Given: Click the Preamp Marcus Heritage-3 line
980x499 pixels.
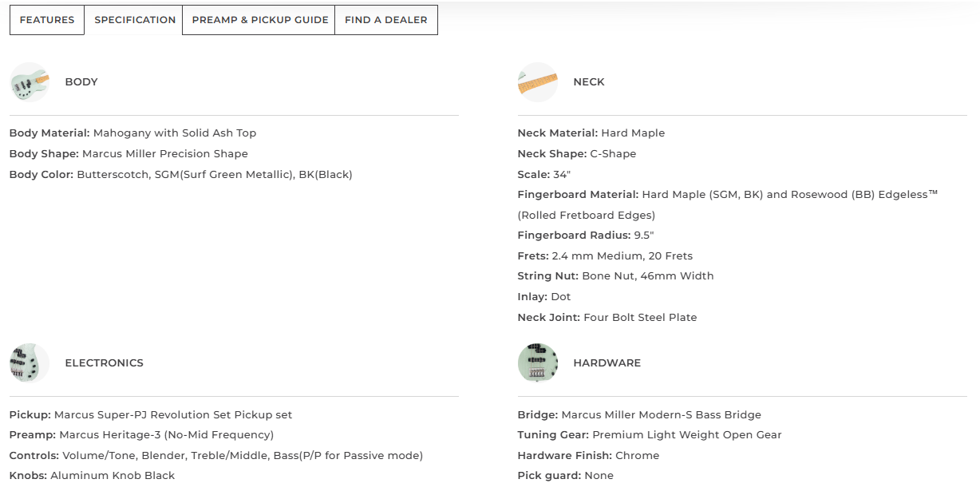Looking at the screenshot, I should (142, 435).
